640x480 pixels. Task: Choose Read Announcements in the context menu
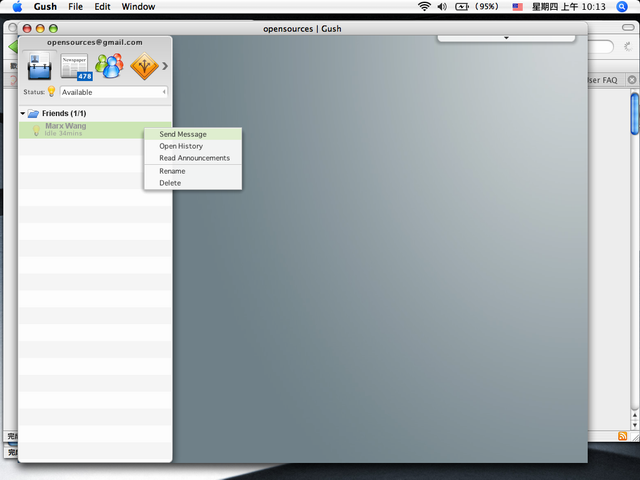click(x=193, y=158)
